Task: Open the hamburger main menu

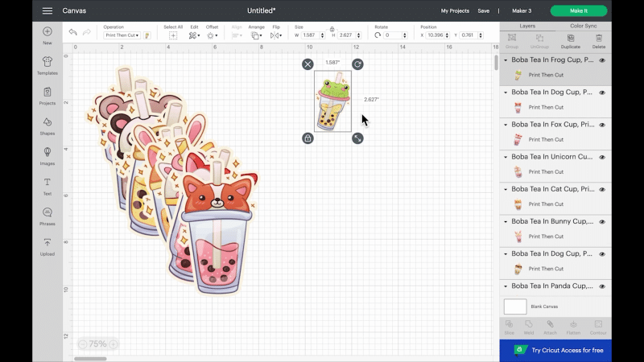Action: [x=47, y=10]
